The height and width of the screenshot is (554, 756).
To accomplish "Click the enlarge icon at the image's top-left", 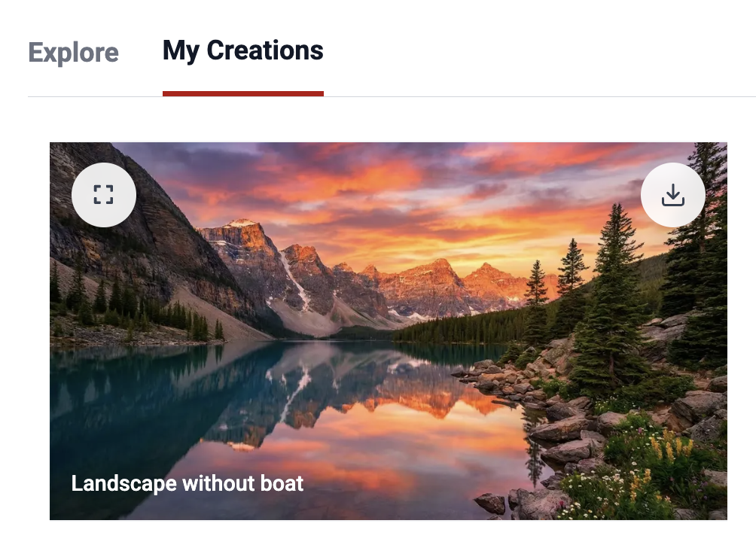I will [104, 195].
